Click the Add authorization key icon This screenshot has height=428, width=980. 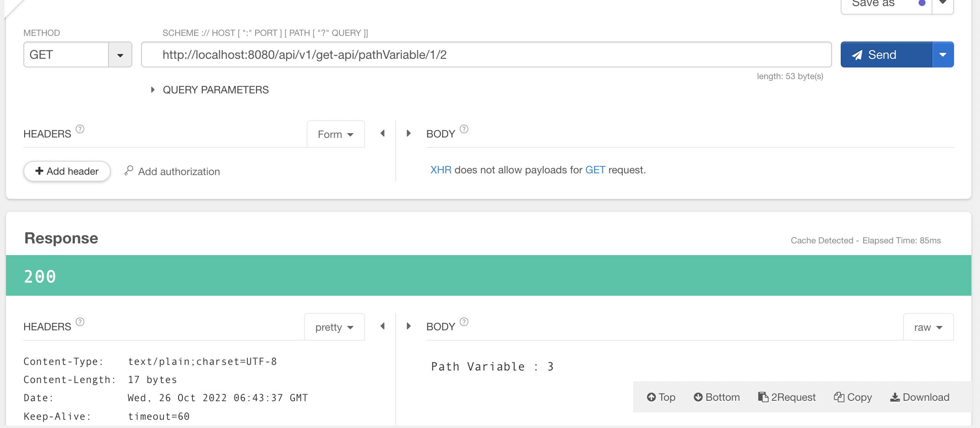pos(128,171)
